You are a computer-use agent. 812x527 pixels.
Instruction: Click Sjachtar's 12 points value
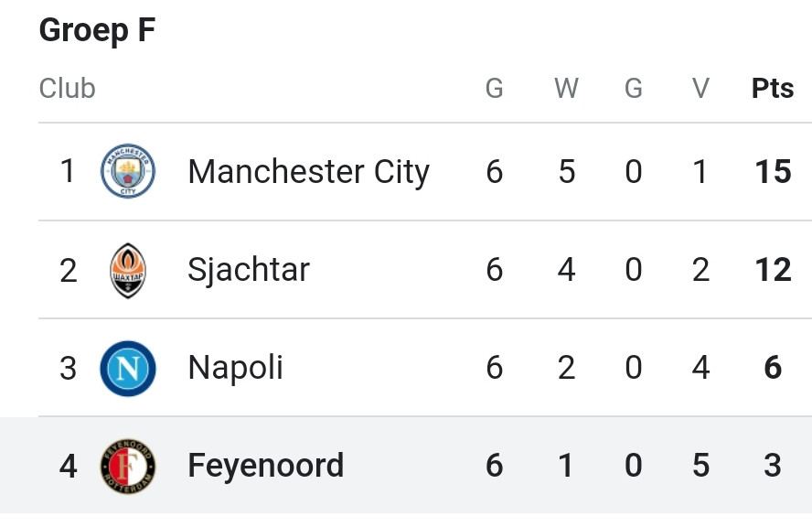(x=774, y=270)
